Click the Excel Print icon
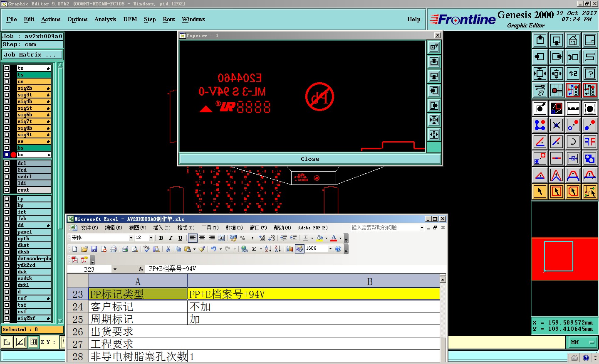The image size is (599, 364). click(125, 249)
